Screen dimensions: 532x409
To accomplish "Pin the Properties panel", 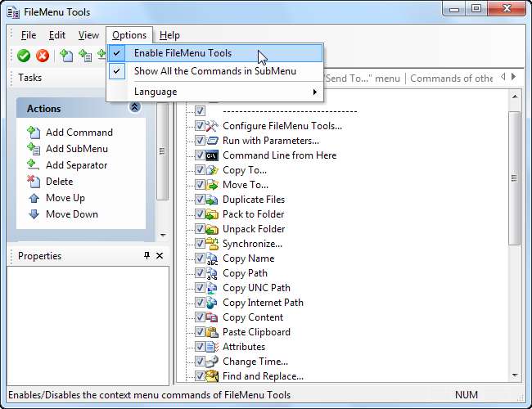I will 147,256.
